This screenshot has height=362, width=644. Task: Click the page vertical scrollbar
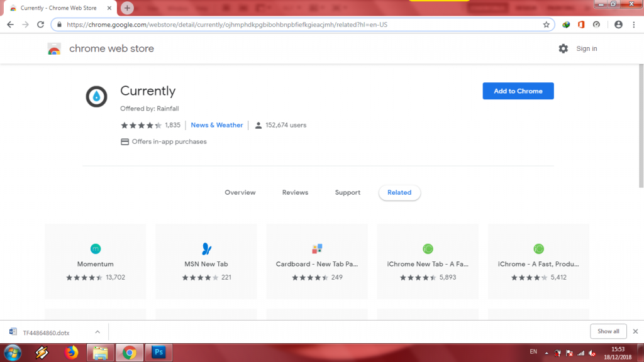pos(641,126)
